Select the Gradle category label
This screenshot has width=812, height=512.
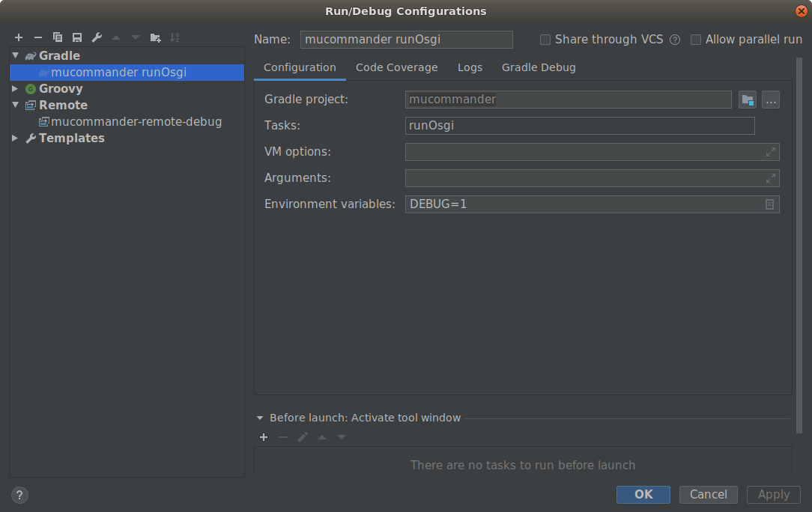point(60,55)
